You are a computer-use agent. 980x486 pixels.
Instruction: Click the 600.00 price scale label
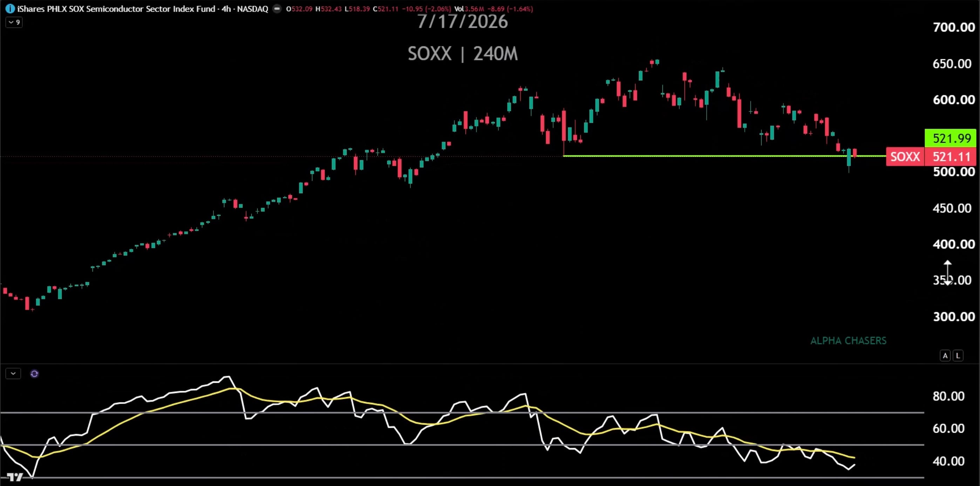click(x=954, y=100)
